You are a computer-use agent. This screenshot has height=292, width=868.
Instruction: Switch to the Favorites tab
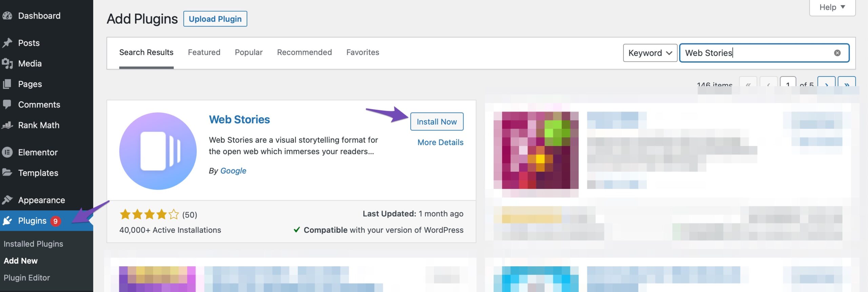point(362,52)
